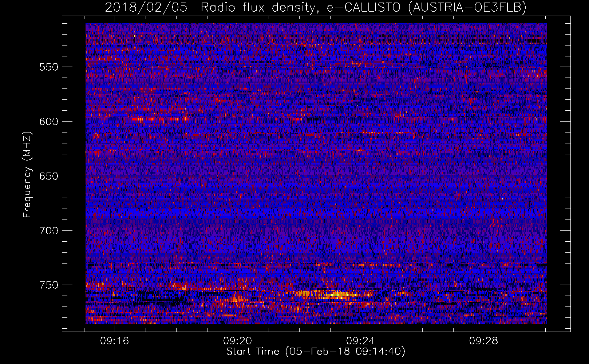Image resolution: width=589 pixels, height=364 pixels.
Task: Click the 600 frequency tick label
Action: pos(49,122)
